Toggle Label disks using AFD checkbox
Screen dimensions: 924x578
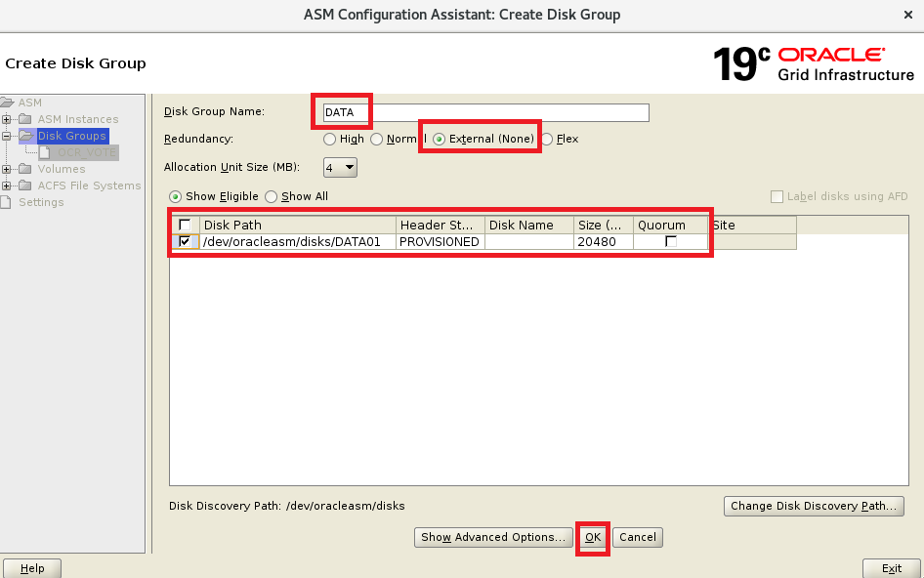tap(777, 197)
